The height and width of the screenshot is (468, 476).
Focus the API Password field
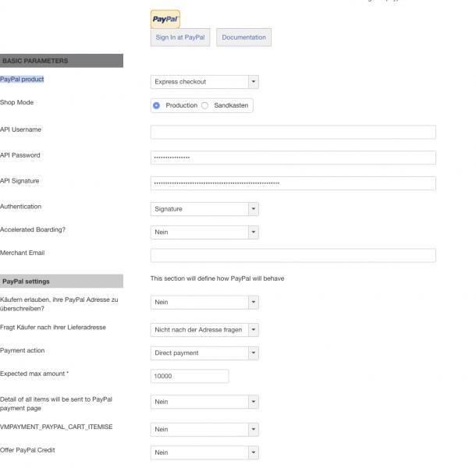pyautogui.click(x=293, y=158)
